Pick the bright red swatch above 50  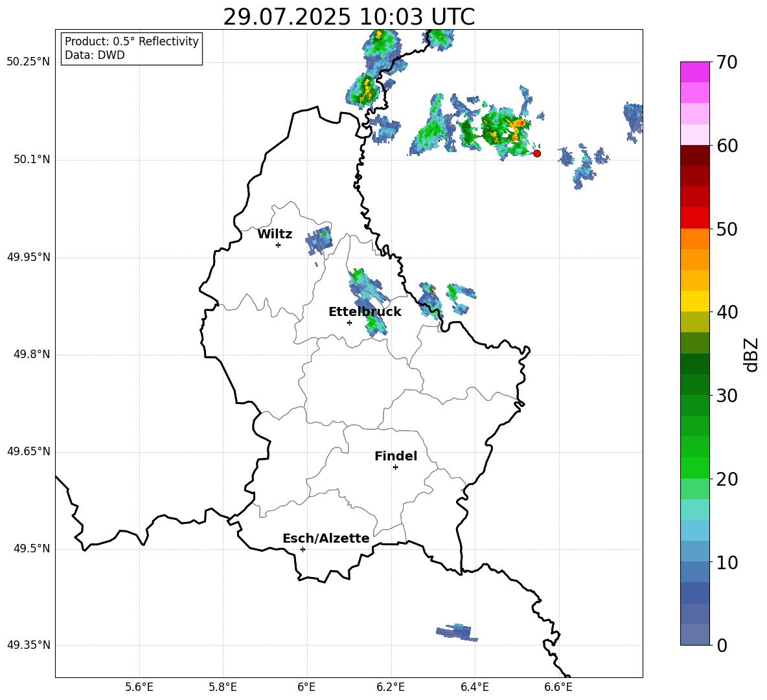[695, 218]
